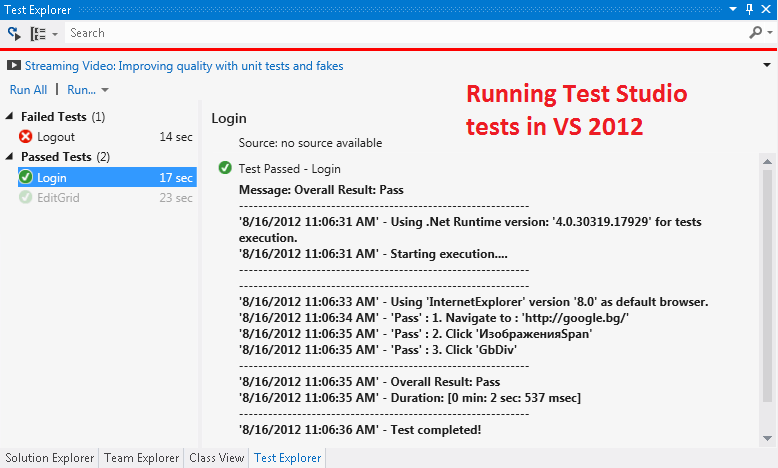Focus the Search input field
This screenshot has width=778, height=468.
406,33
